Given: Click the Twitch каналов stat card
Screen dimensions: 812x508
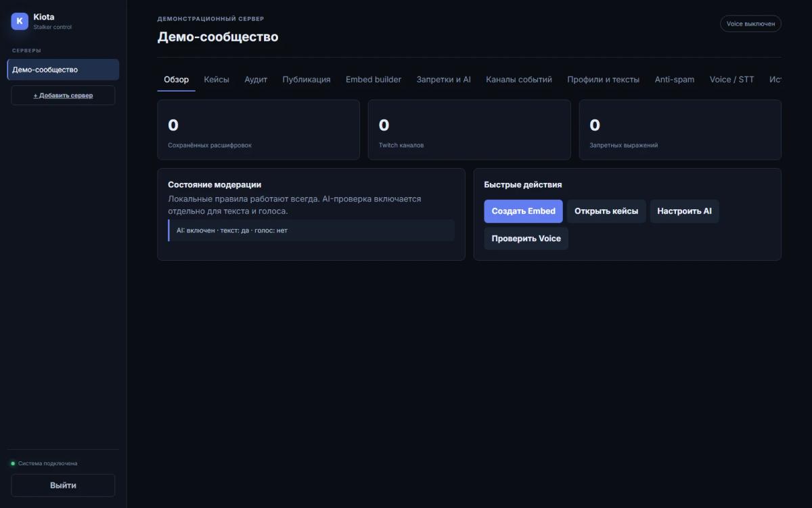Looking at the screenshot, I should (x=469, y=130).
